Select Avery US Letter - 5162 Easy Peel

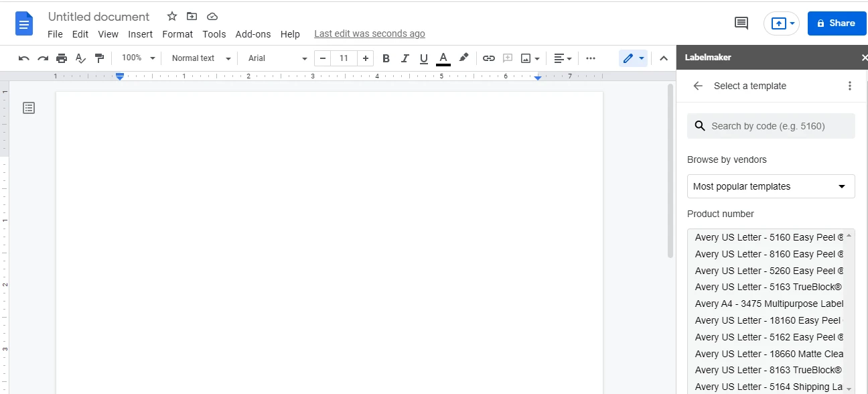click(x=769, y=337)
